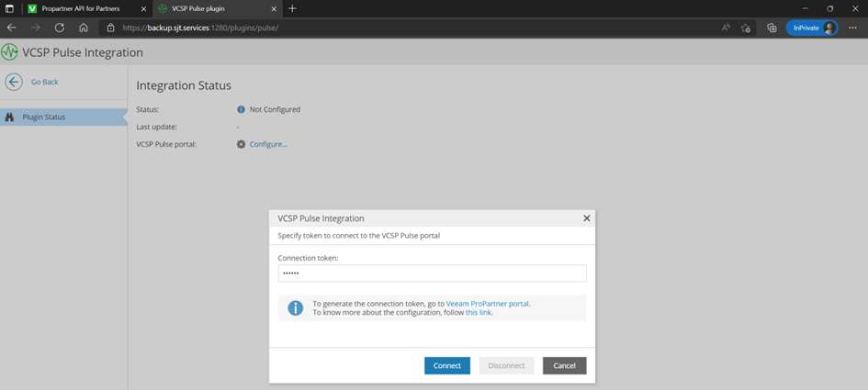Add this page to favorites
Image resolution: width=868 pixels, height=390 pixels.
746,28
